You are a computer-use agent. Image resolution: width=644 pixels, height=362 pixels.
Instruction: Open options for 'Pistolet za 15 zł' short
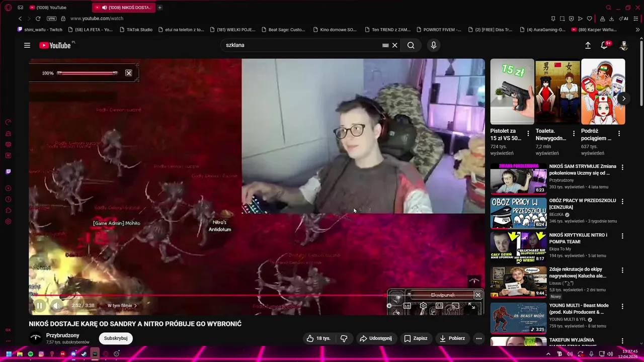[528, 134]
